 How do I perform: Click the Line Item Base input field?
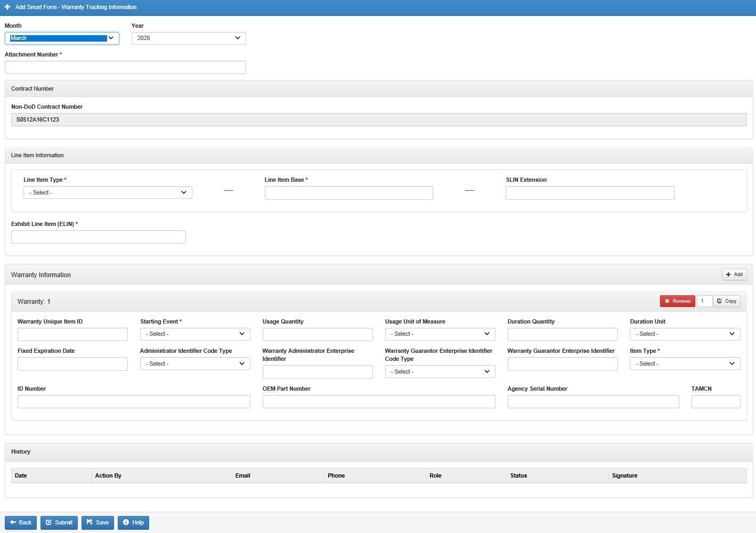click(348, 192)
